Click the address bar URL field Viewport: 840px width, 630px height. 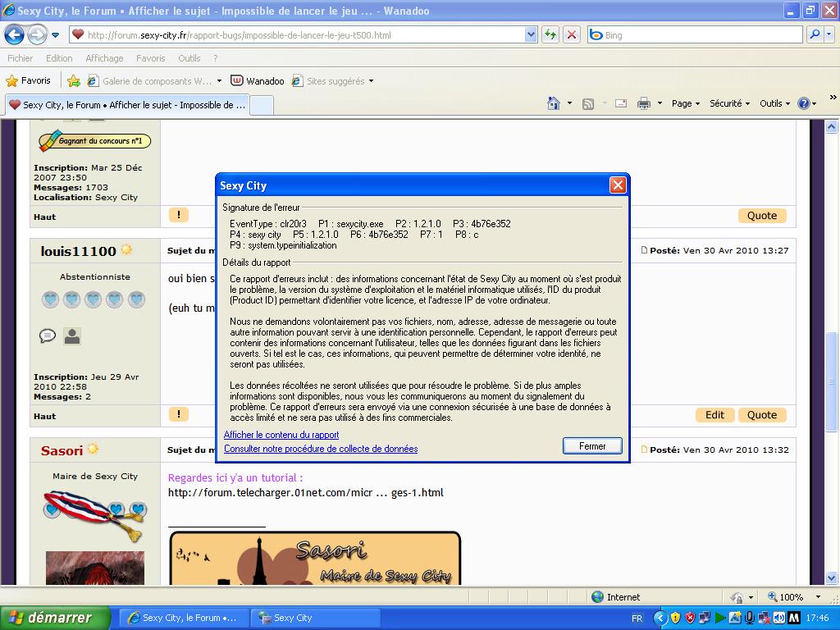(297, 34)
